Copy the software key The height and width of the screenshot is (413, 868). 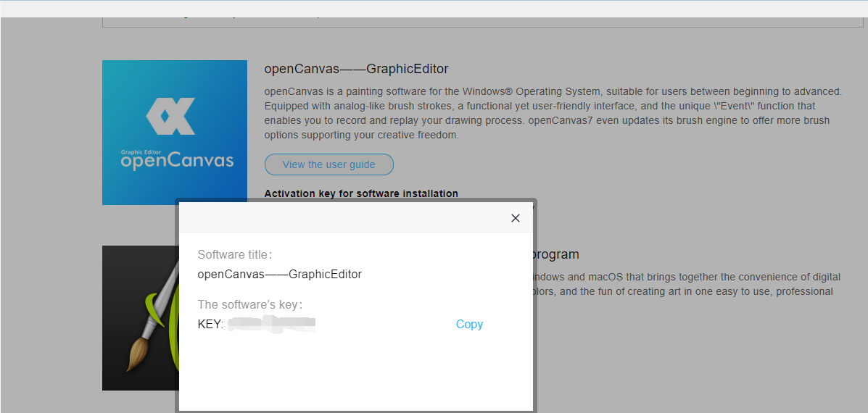(x=469, y=325)
